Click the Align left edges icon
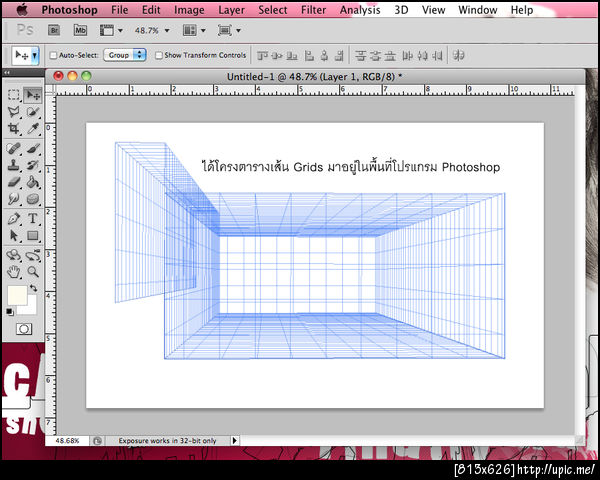600x480 pixels. pos(309,56)
